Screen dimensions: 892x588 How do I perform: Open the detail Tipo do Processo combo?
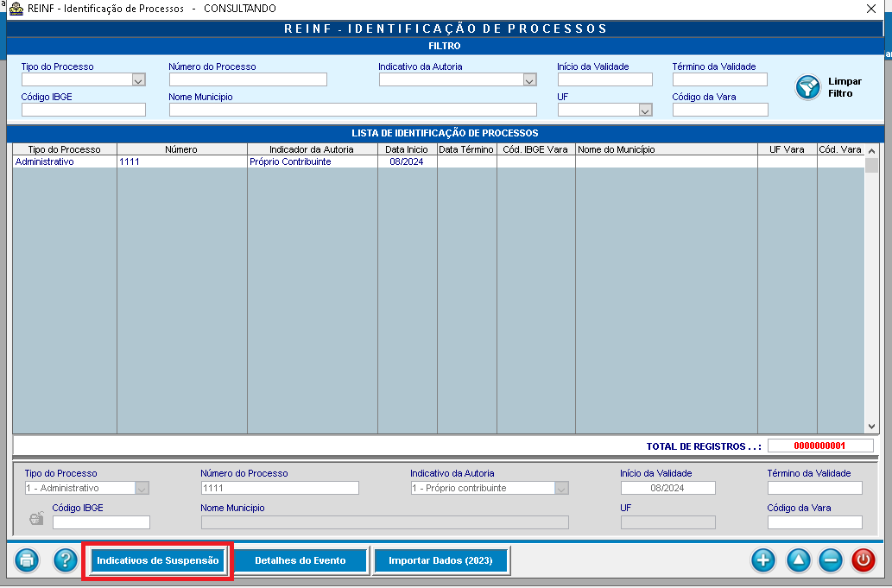pyautogui.click(x=142, y=488)
